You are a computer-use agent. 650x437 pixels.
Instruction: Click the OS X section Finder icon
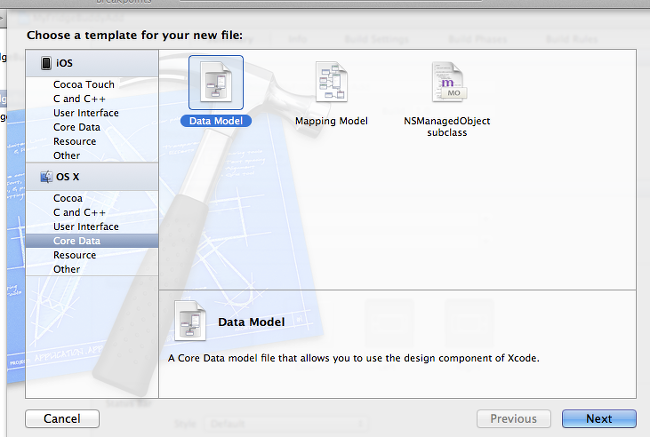pos(46,177)
